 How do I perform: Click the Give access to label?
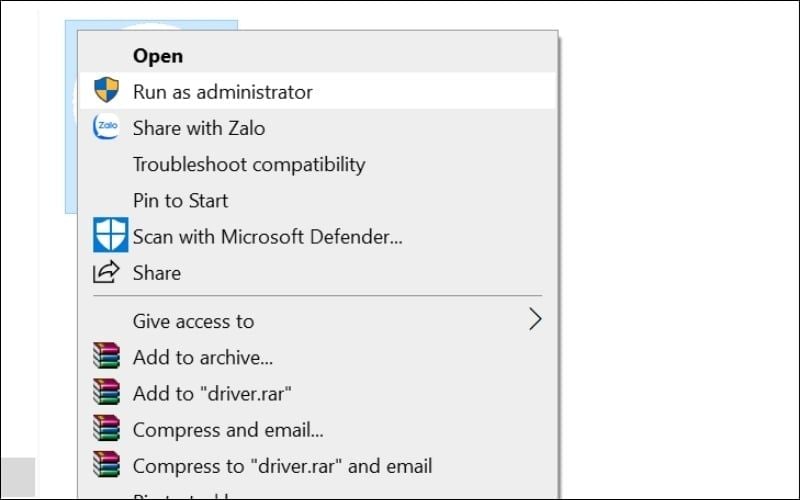194,321
